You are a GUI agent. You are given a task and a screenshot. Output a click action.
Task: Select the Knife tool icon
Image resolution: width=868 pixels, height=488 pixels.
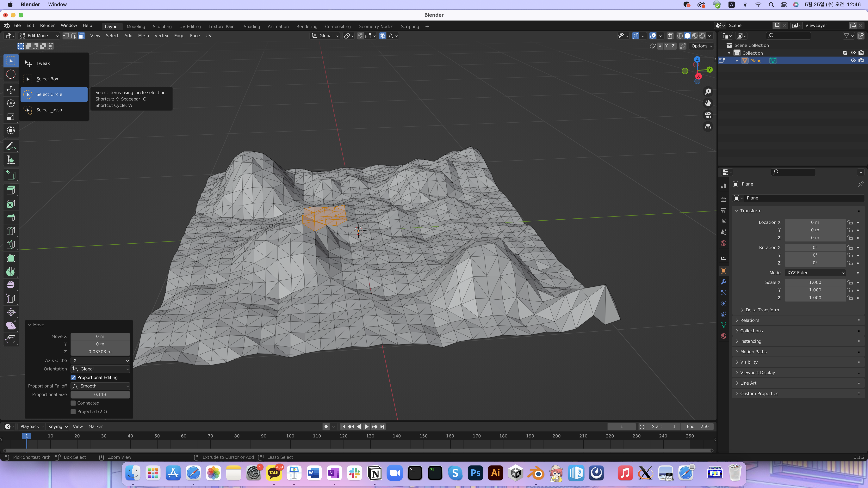point(11,245)
